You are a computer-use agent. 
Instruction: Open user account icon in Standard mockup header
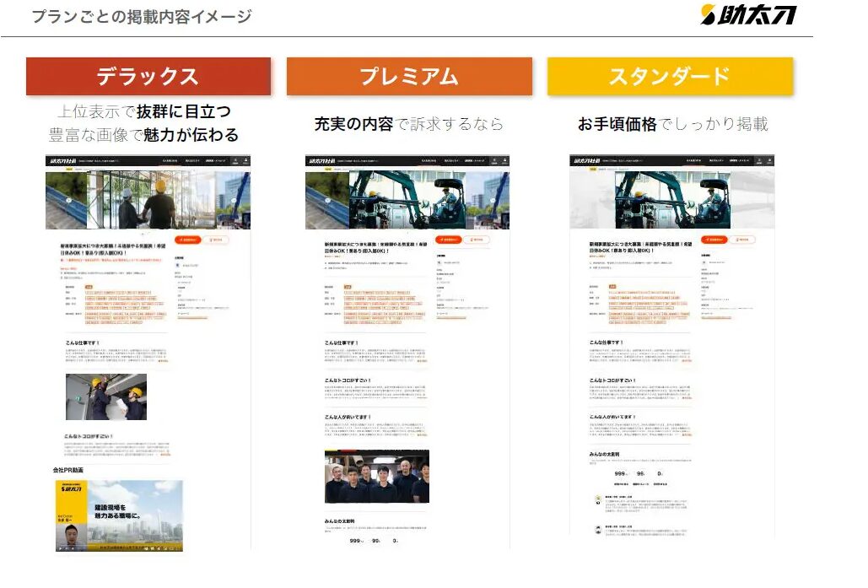(x=769, y=160)
